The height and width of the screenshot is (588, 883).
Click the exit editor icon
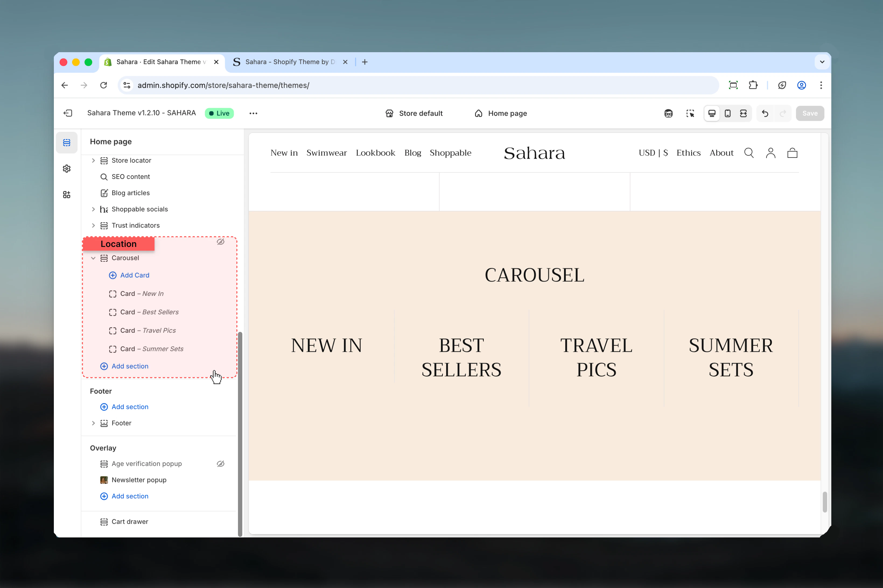coord(68,113)
